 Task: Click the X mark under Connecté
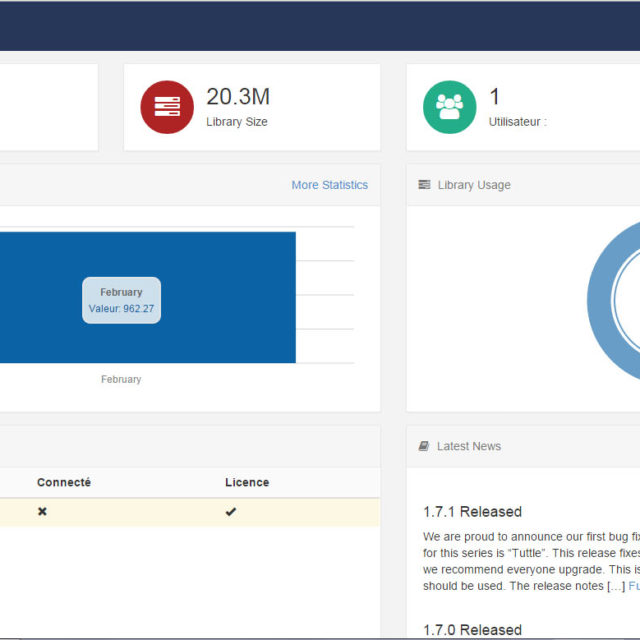coord(42,512)
